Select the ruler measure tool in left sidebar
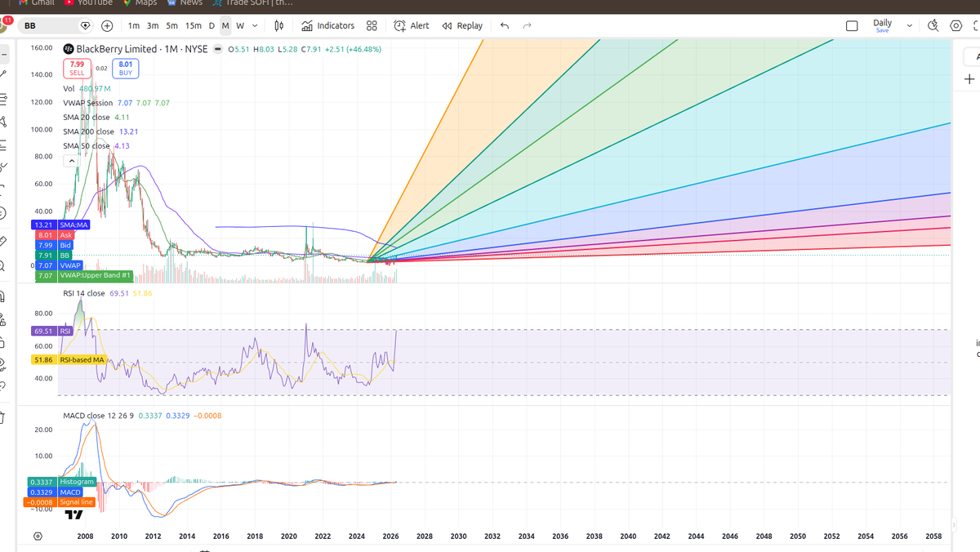 [2, 242]
